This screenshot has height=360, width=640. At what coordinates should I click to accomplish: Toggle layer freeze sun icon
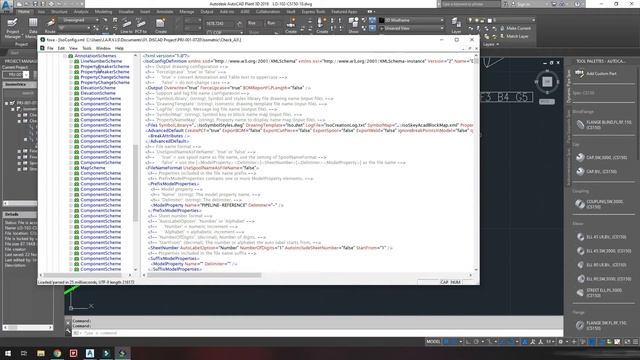tap(476, 20)
